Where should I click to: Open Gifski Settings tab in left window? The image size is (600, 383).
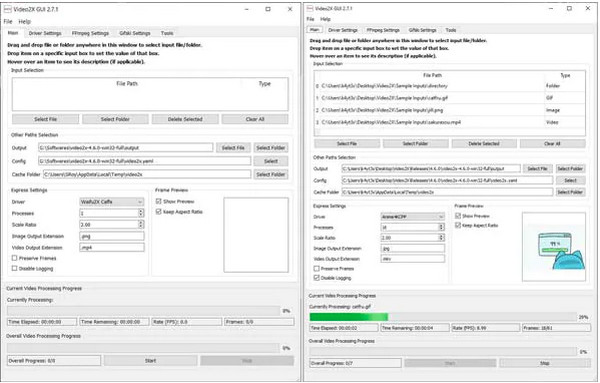coord(135,33)
